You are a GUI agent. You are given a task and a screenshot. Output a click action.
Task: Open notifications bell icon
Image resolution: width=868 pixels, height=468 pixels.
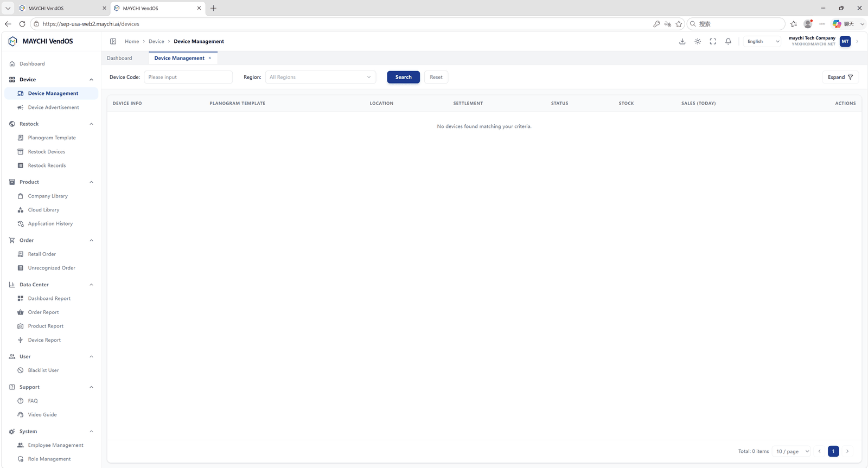(729, 41)
